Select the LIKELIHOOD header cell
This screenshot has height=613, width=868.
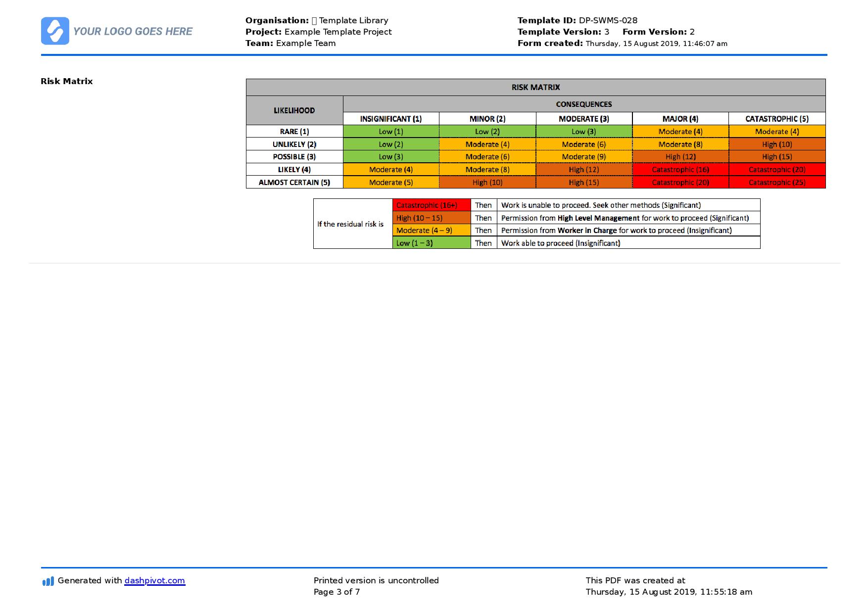(x=294, y=110)
